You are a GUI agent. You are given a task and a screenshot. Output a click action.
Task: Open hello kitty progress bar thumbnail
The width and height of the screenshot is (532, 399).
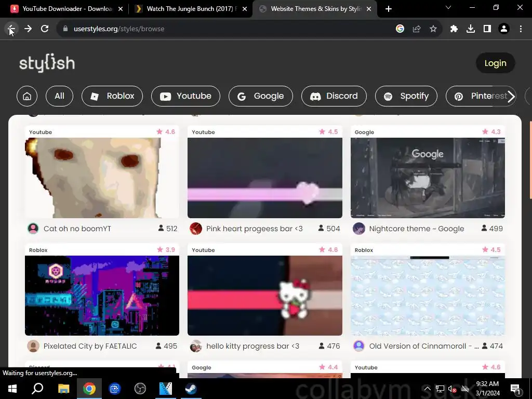click(265, 296)
